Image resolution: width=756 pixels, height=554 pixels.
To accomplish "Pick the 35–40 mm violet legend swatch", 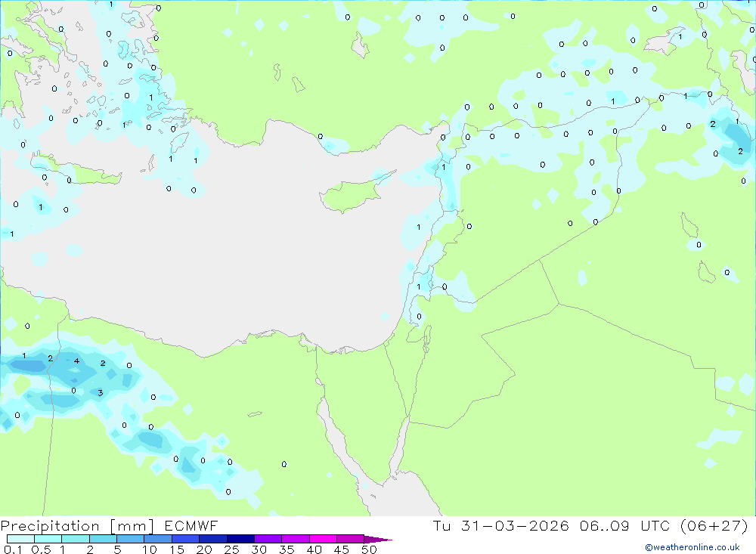I will point(295,539).
